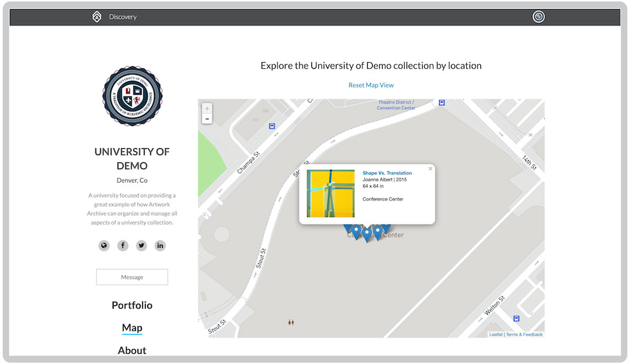Open the profile icon in the top bar
Viewport: 630px width, 364px height.
point(538,17)
